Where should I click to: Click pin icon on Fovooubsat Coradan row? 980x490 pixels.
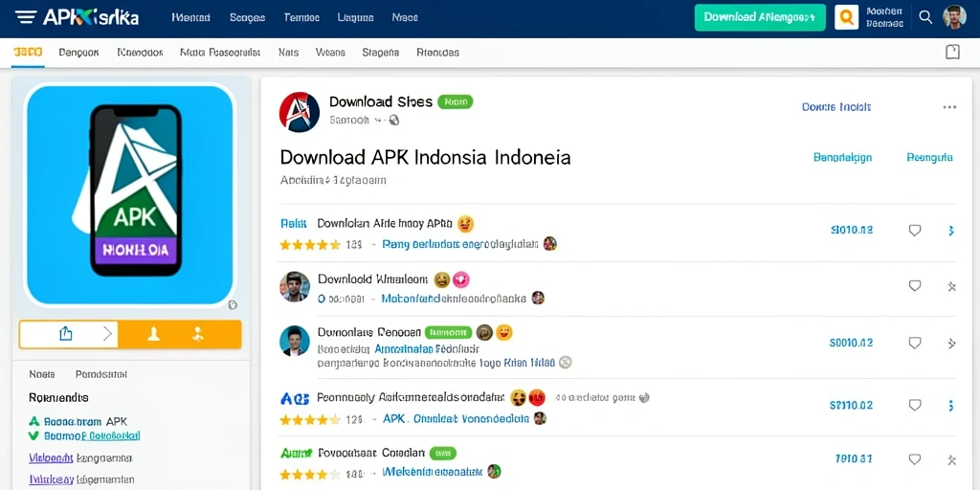click(x=951, y=460)
